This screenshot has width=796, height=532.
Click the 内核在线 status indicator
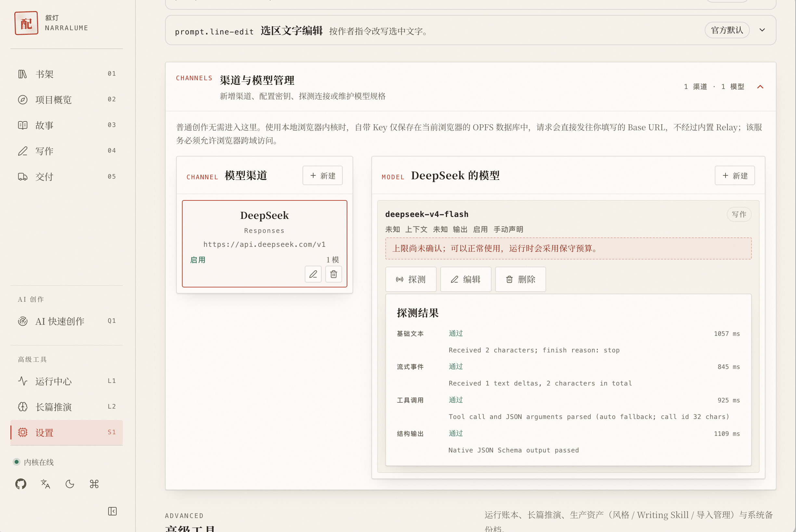(x=33, y=462)
